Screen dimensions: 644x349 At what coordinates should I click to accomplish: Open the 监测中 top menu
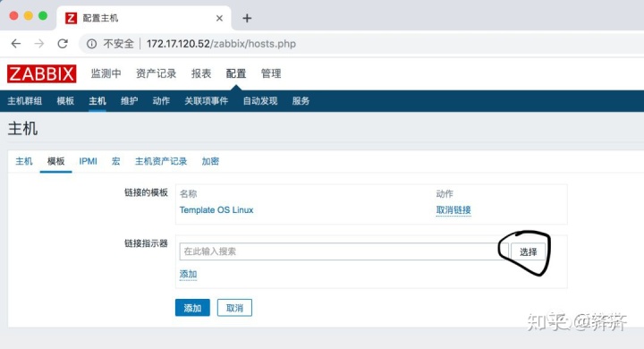coord(106,73)
